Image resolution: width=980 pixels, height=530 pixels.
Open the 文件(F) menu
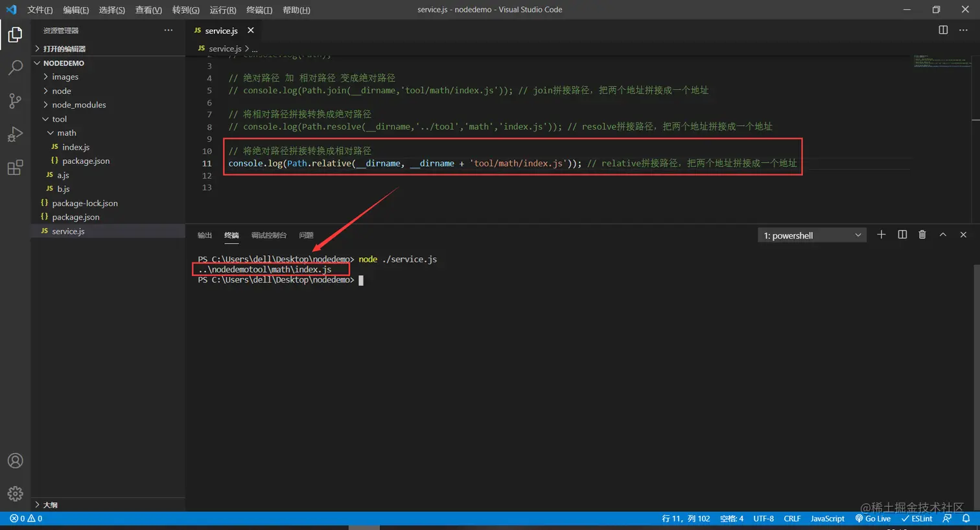pos(40,10)
